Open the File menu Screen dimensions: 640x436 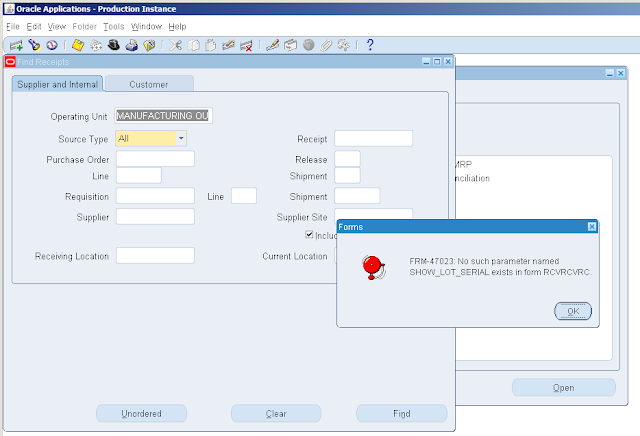[13, 27]
